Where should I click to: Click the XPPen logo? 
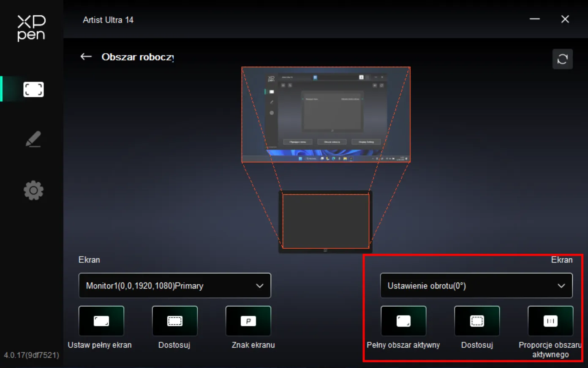click(x=31, y=28)
